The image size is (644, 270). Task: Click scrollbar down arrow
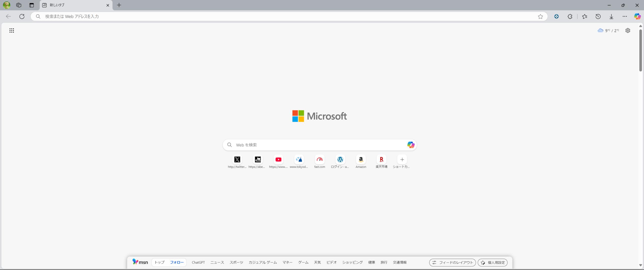(640, 265)
